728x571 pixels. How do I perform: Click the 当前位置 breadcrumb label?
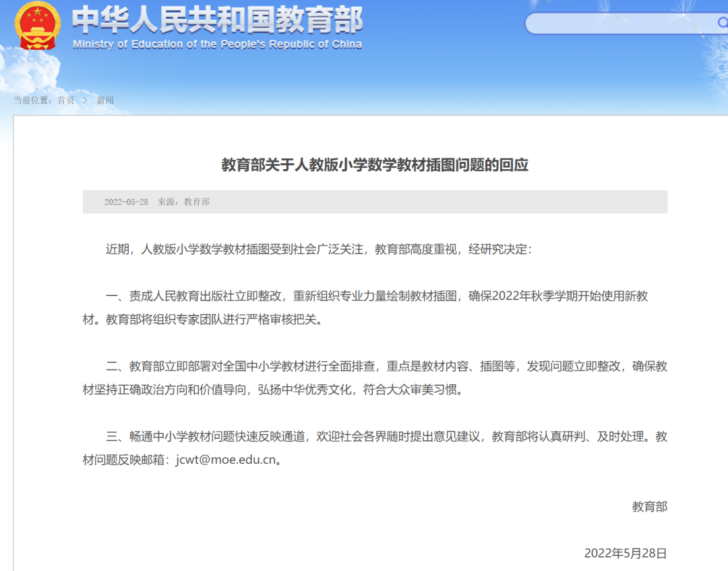click(x=32, y=100)
